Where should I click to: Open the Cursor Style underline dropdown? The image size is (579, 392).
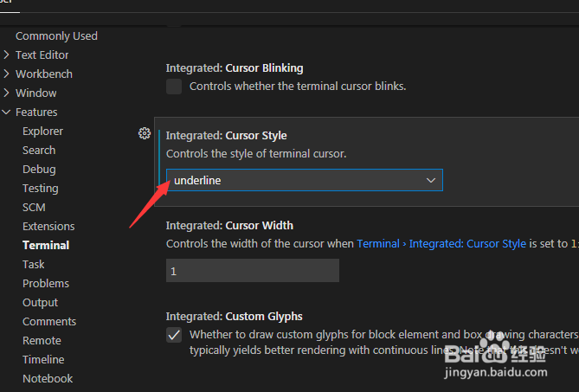304,180
